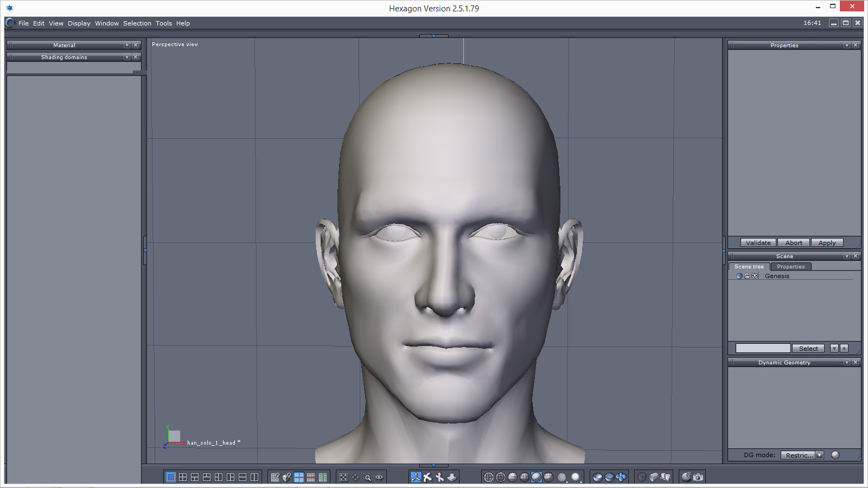
Task: Open the File menu
Action: (x=23, y=23)
